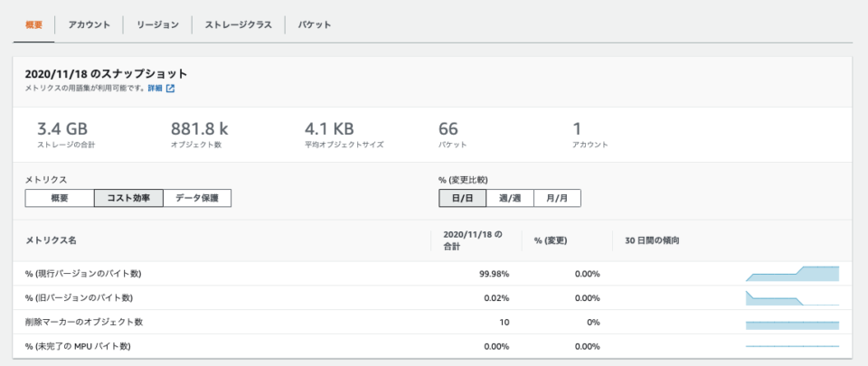Select the データ保護 metrics toggle
This screenshot has height=366, width=868.
click(197, 198)
